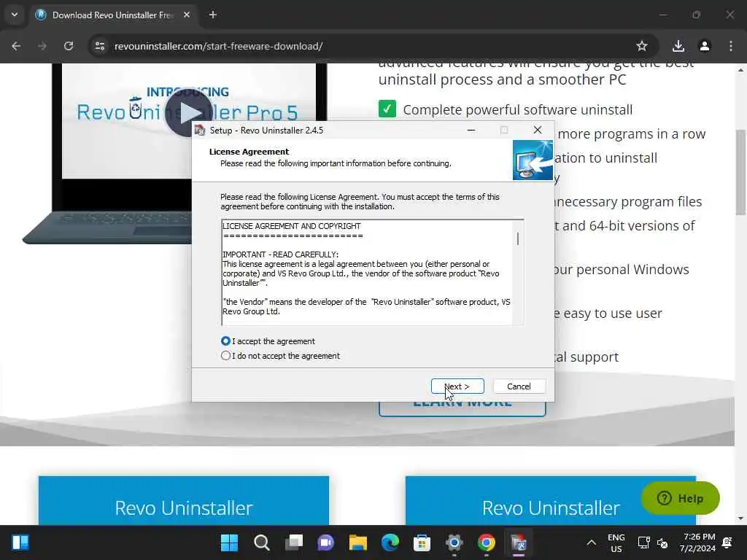Cancel the Revo Uninstaller setup

pos(519,386)
